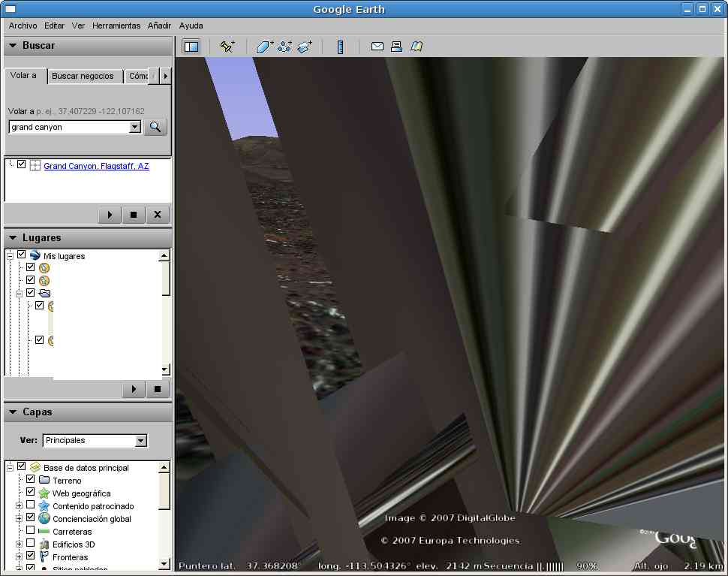
Task: Uncheck the Terreno layer checkbox
Action: (31, 480)
